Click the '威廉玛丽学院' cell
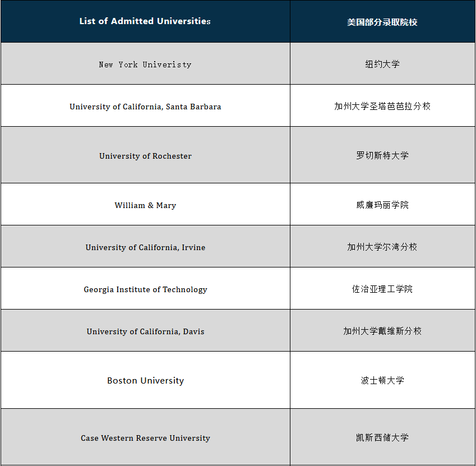 [x=382, y=205]
